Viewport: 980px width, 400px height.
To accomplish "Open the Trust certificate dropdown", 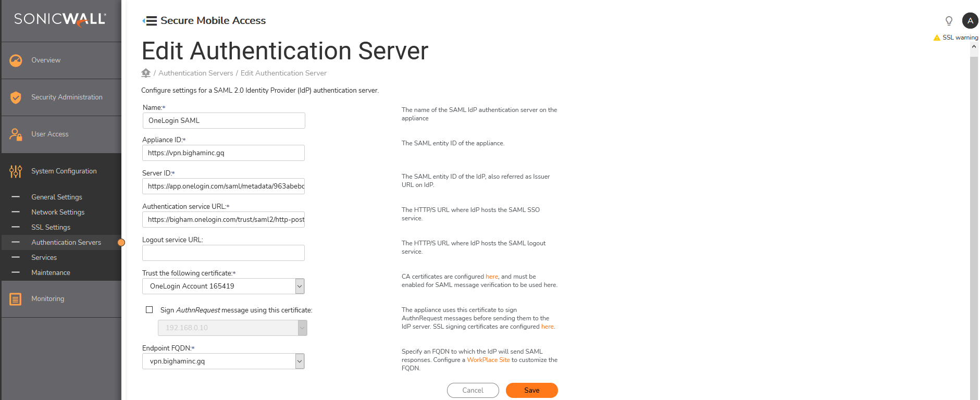I will (300, 286).
